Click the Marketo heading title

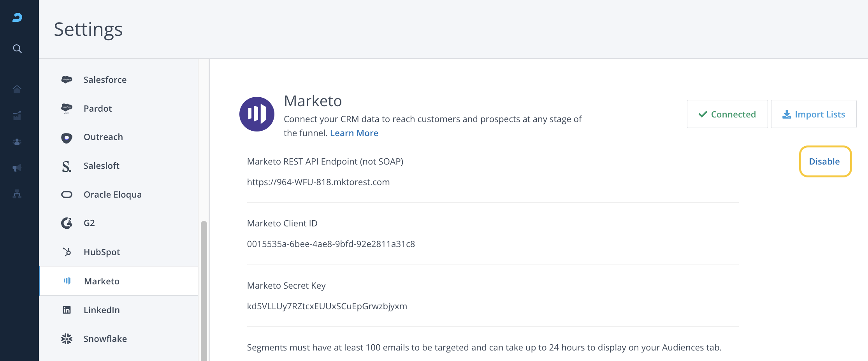tap(313, 101)
